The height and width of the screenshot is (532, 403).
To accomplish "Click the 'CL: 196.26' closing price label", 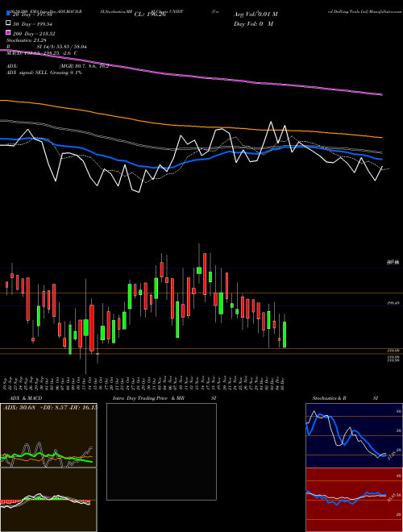I will pos(150,15).
